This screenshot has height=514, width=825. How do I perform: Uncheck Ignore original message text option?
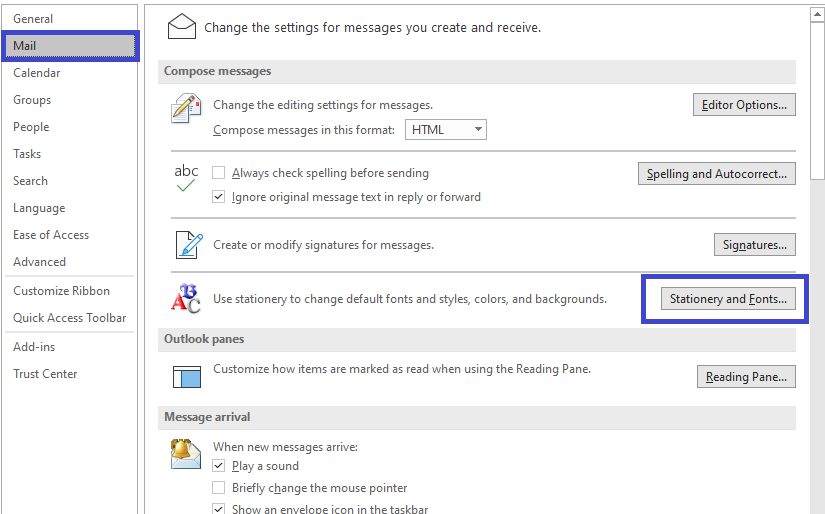(x=218, y=197)
